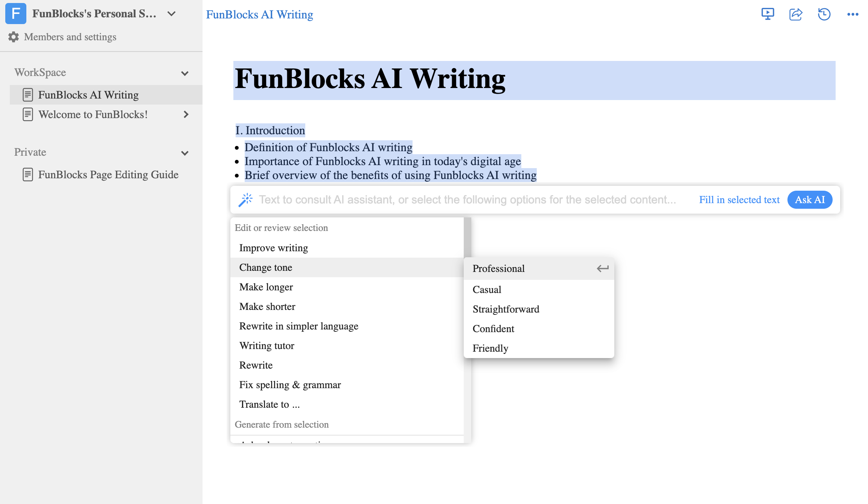The width and height of the screenshot is (868, 504).
Task: Open the workspace switcher chevron
Action: tap(172, 14)
